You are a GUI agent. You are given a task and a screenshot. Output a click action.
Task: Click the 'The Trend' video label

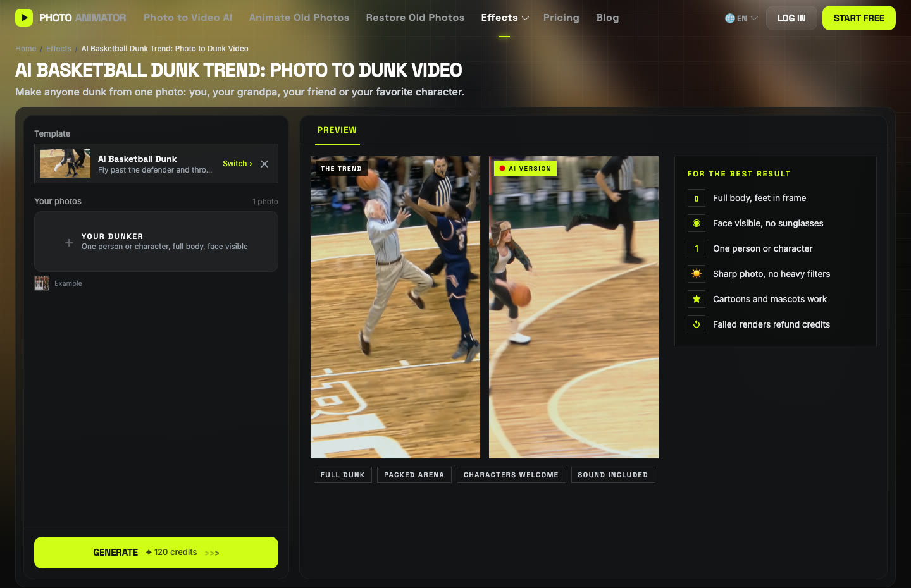[342, 169]
